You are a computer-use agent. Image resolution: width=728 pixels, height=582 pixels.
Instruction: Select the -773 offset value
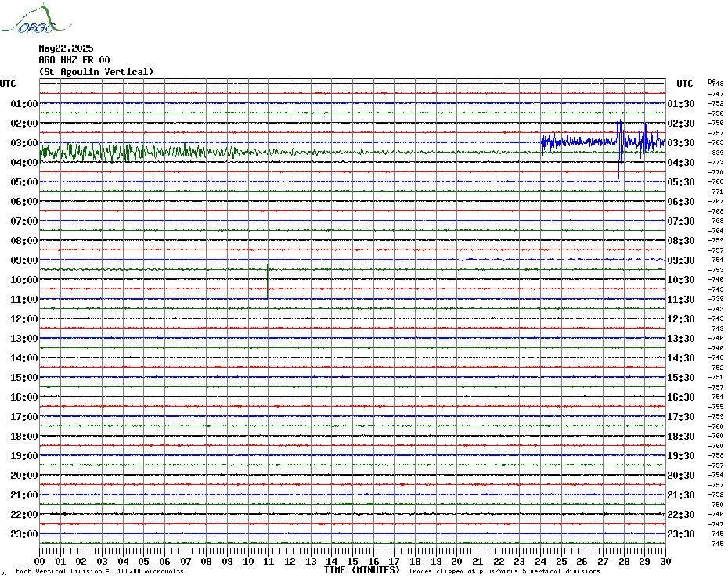coord(716,162)
